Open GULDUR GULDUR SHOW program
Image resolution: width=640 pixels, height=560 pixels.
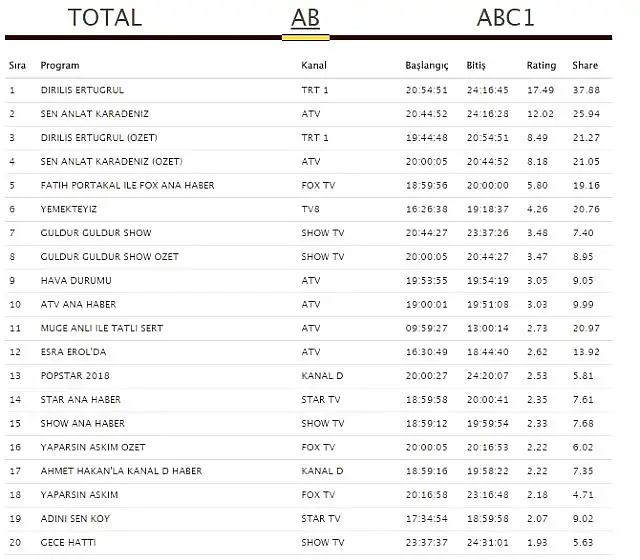tap(96, 233)
